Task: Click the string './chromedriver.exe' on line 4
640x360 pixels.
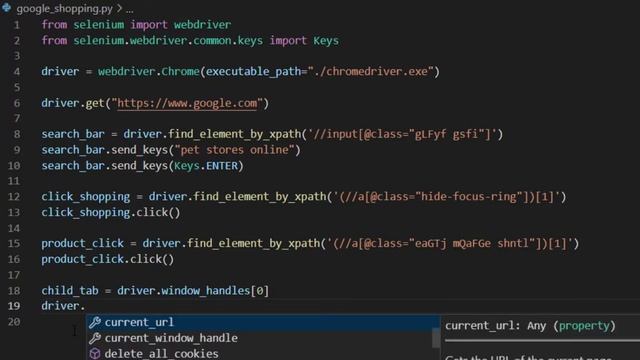Action: click(x=370, y=72)
